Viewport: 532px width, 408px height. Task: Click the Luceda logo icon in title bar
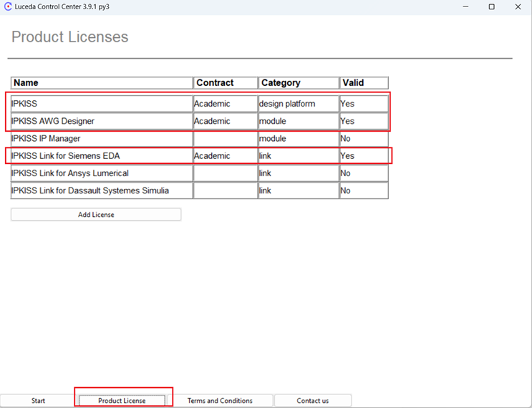point(8,6)
